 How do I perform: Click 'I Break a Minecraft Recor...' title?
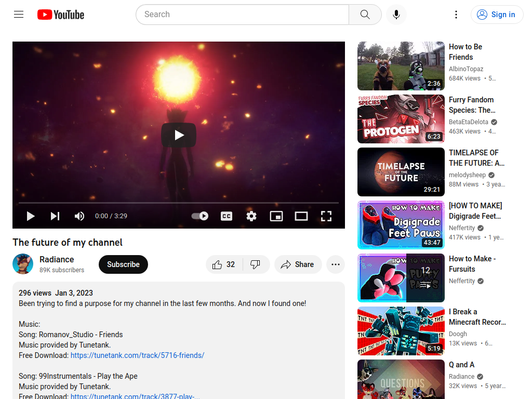click(477, 316)
